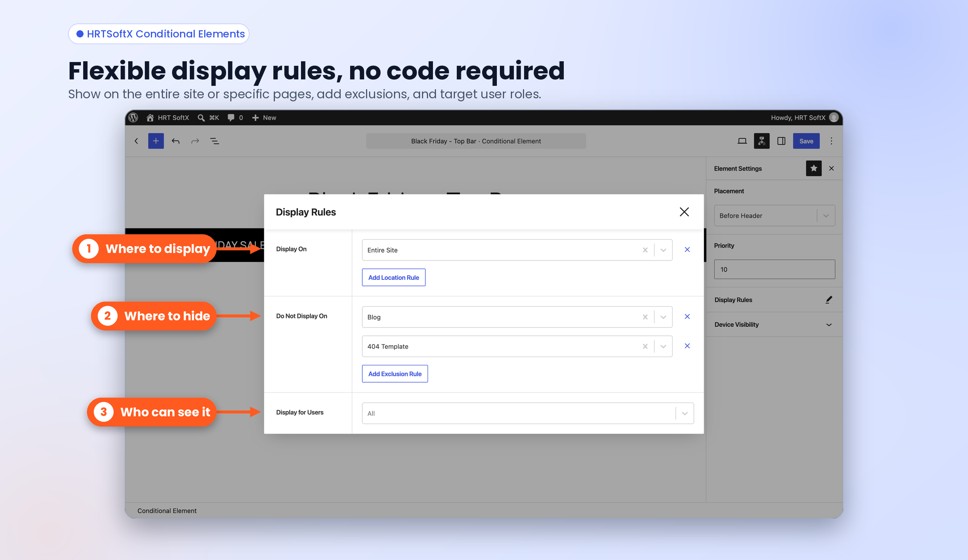Viewport: 968px width, 560px height.
Task: Undo the last editor change
Action: tap(175, 141)
